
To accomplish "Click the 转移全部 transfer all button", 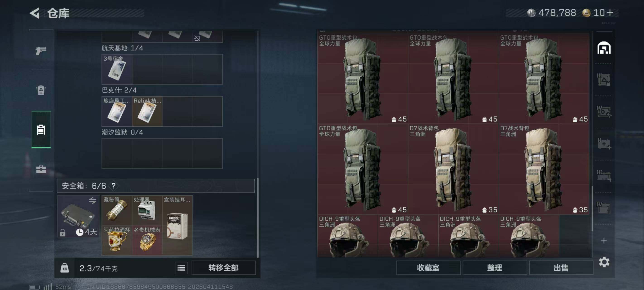I will pos(223,268).
